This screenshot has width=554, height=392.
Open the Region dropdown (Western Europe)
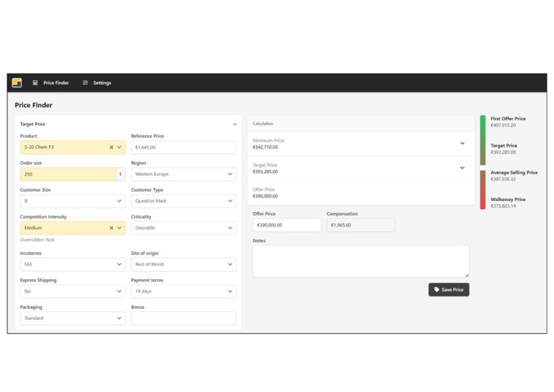(184, 174)
